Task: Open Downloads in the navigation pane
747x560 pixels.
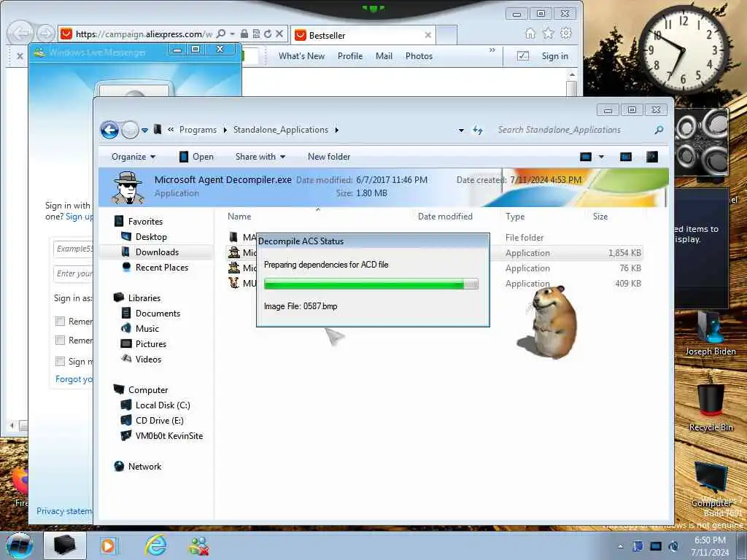Action: 157,252
